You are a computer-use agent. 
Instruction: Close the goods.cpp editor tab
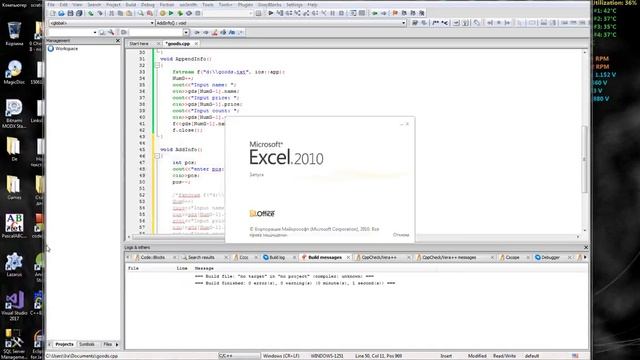[196, 43]
